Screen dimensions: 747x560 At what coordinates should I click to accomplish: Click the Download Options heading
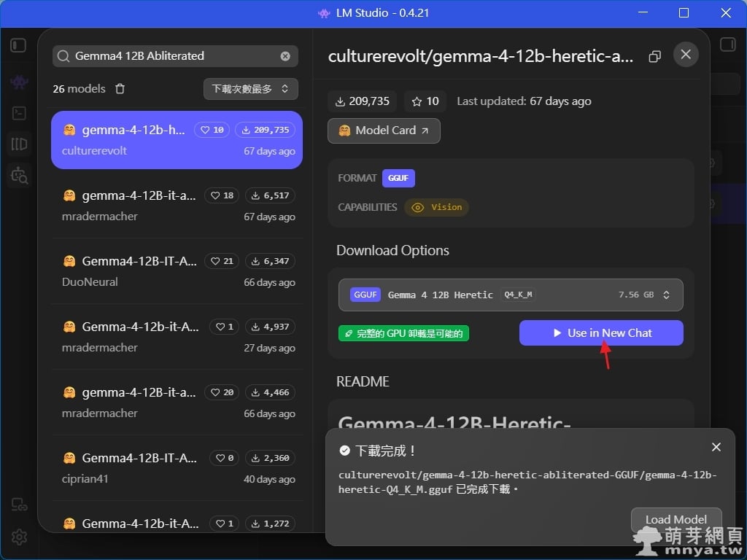pyautogui.click(x=392, y=251)
